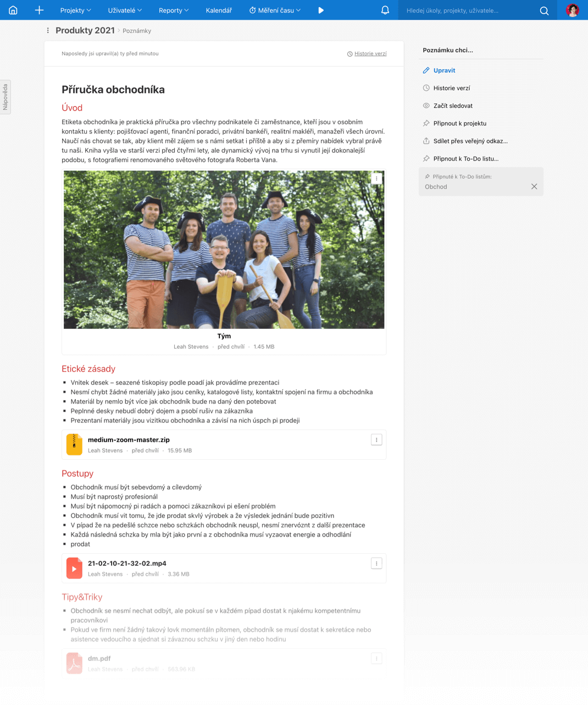The height and width of the screenshot is (705, 588).
Task: Open the medium-zoom-master.zip file
Action: click(129, 439)
